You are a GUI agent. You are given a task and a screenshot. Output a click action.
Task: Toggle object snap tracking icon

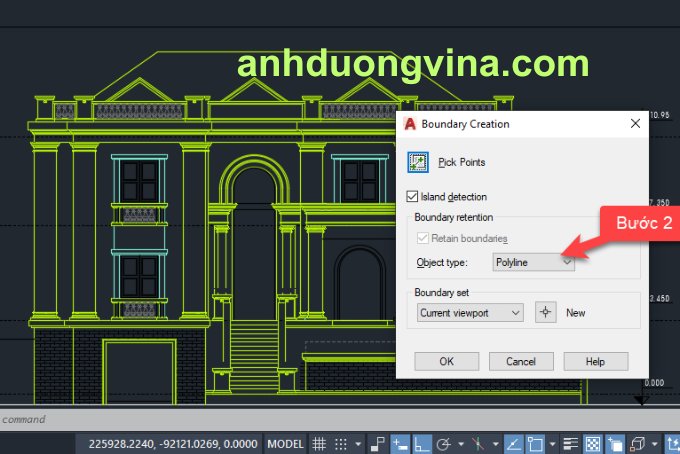511,444
